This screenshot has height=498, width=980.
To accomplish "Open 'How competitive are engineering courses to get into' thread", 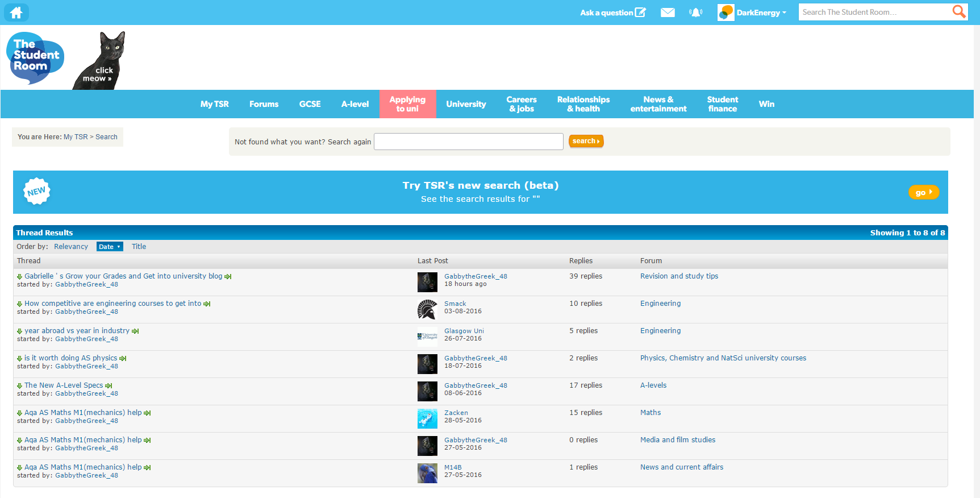I will click(x=112, y=304).
